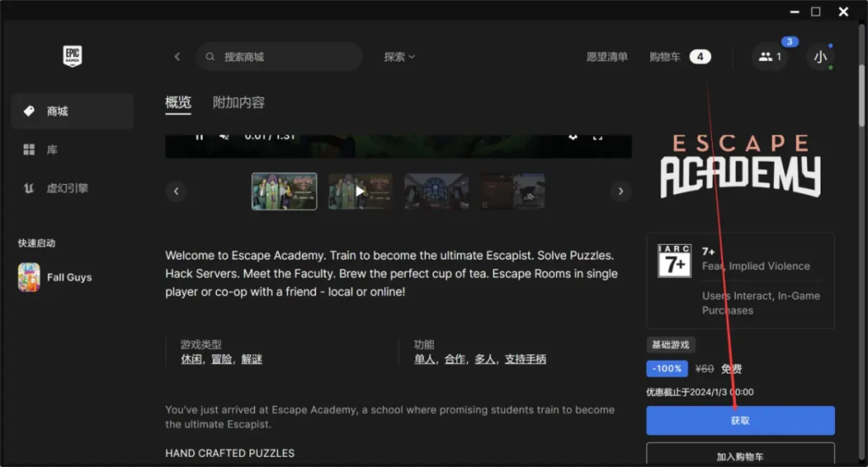Click the blue 获取 button

740,420
